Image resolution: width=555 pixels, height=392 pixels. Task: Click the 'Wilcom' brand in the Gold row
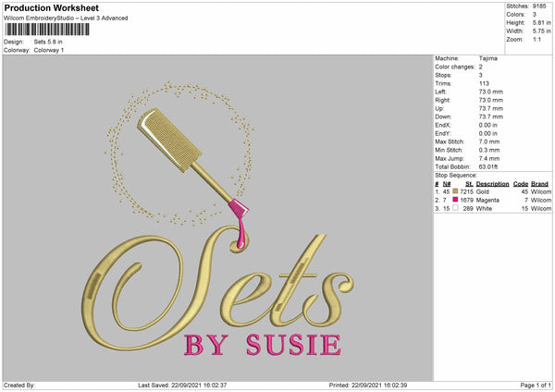point(541,191)
